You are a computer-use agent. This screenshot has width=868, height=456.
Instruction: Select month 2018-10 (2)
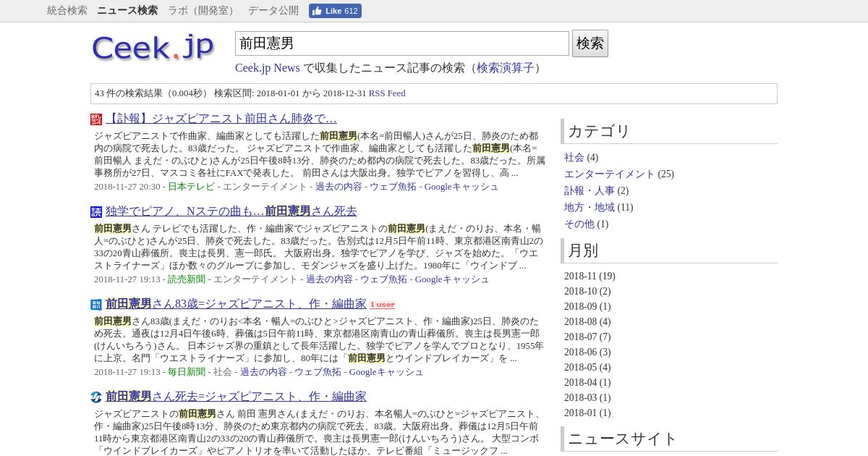tap(587, 291)
